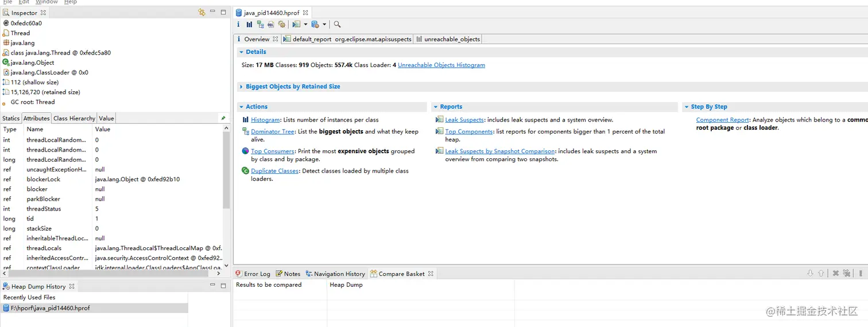The height and width of the screenshot is (327, 868).
Task: Open the Dominator Tree toolbar icon
Action: [260, 25]
